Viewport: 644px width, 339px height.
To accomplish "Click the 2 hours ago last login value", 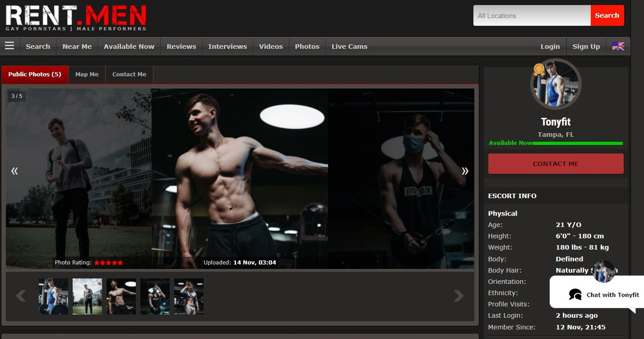I will click(x=577, y=315).
